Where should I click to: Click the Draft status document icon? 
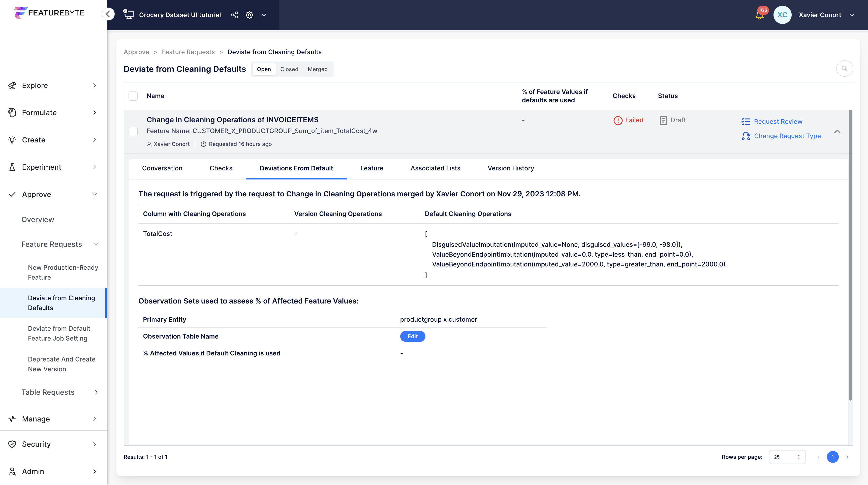(663, 120)
